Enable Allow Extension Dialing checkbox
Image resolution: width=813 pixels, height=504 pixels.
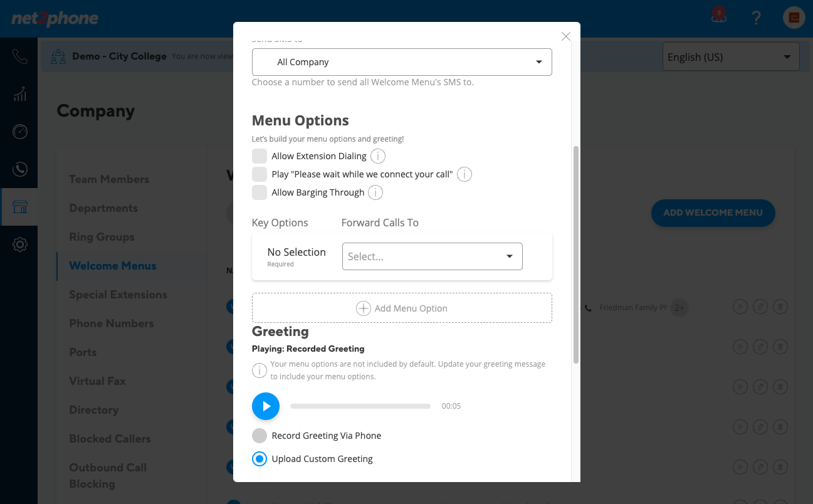tap(260, 156)
